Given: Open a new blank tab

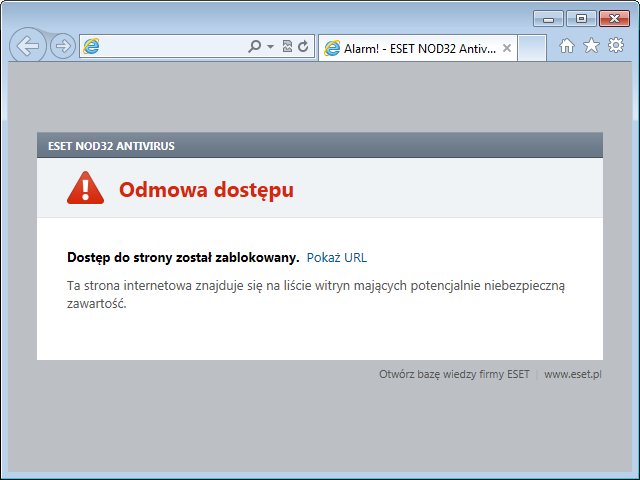Looking at the screenshot, I should (532, 48).
